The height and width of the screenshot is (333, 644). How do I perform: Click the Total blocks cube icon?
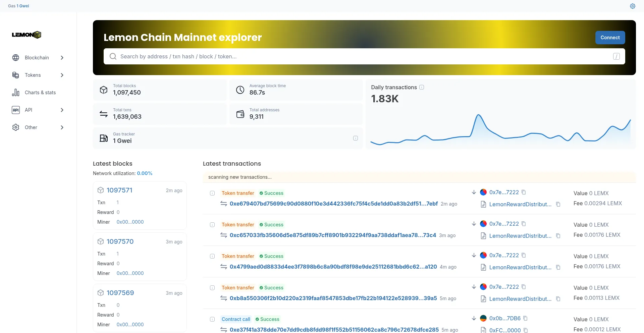click(x=104, y=90)
